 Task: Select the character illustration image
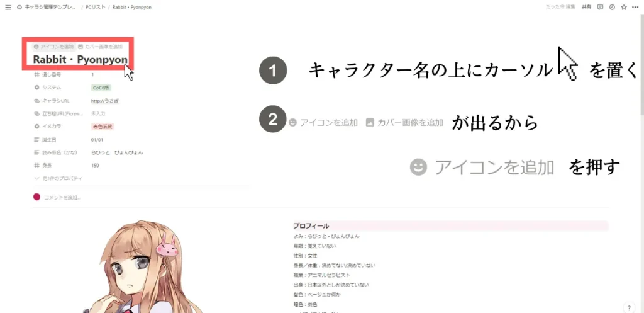[x=144, y=266]
